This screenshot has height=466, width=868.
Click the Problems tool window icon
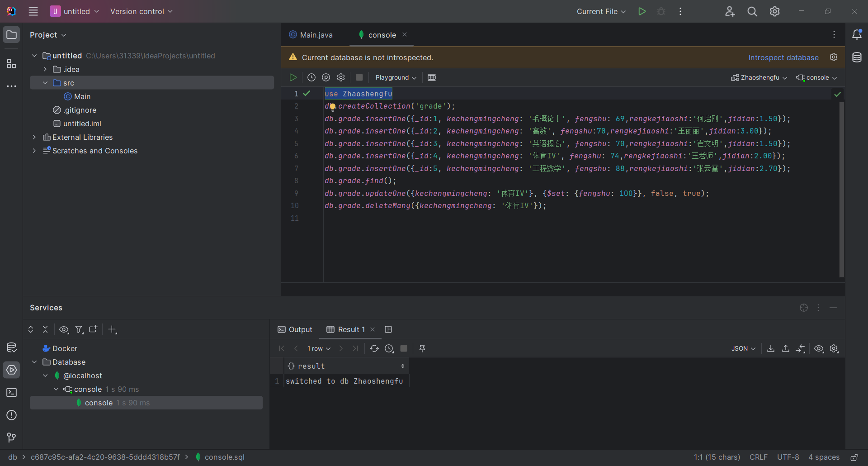(11, 415)
